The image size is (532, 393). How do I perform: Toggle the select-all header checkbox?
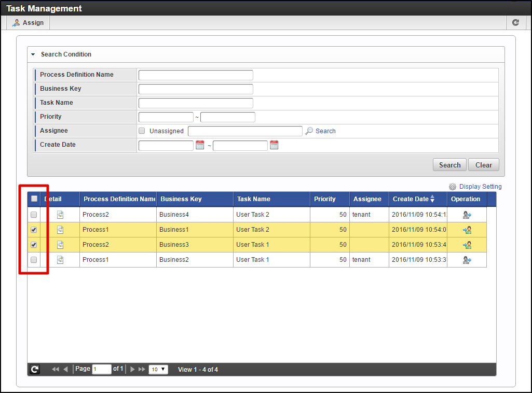click(34, 199)
